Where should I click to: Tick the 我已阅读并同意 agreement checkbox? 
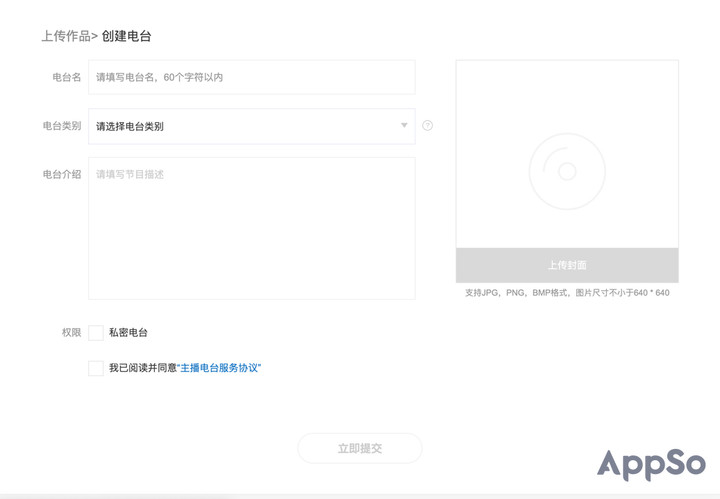click(96, 368)
